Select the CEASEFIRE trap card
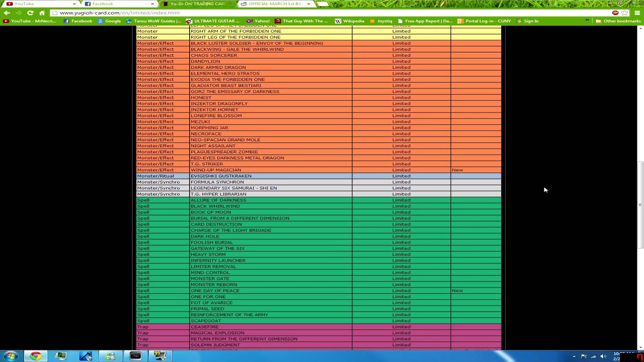644x362 pixels. tap(204, 327)
